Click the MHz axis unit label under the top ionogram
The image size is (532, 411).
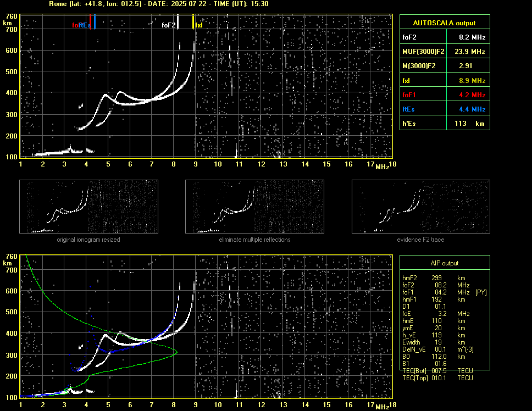tap(382, 166)
